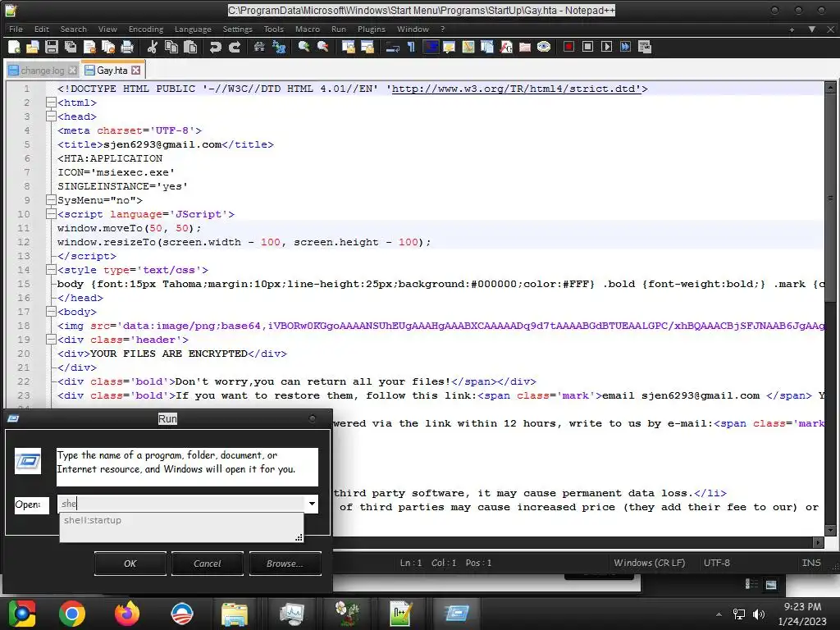
Task: Click UTF-8 encoding in status bar
Action: 717,563
